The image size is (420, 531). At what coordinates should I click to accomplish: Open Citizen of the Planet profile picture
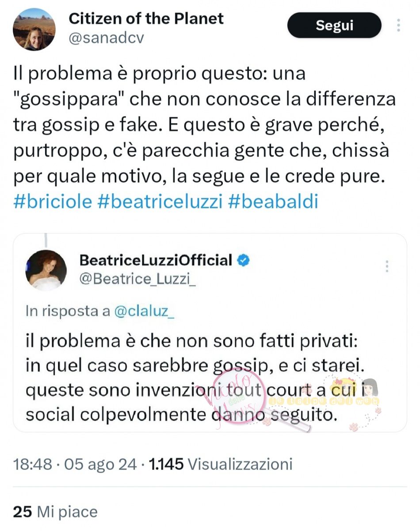(34, 29)
